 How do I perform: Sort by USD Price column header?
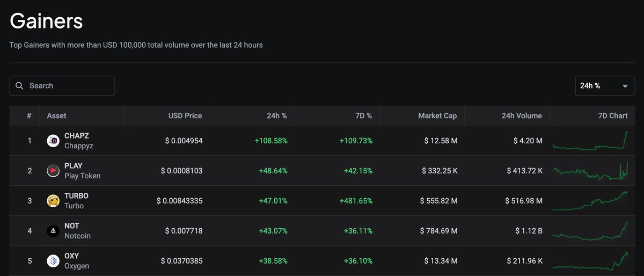pyautogui.click(x=185, y=116)
